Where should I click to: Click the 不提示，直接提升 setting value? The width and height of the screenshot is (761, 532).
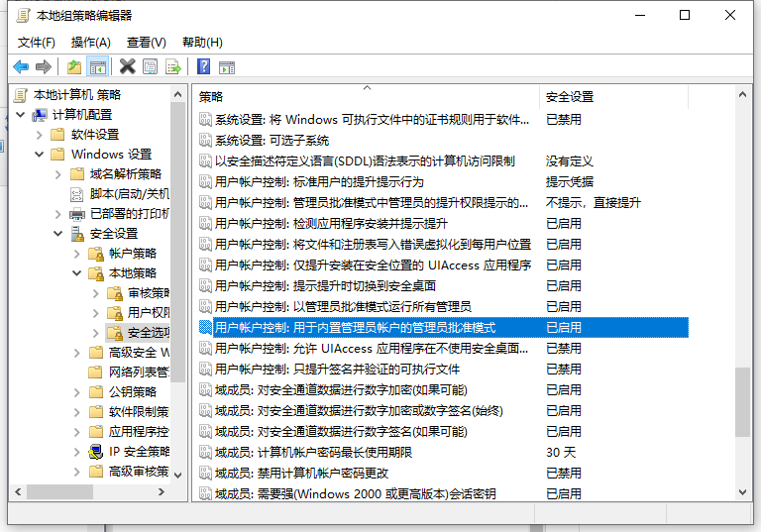click(594, 202)
